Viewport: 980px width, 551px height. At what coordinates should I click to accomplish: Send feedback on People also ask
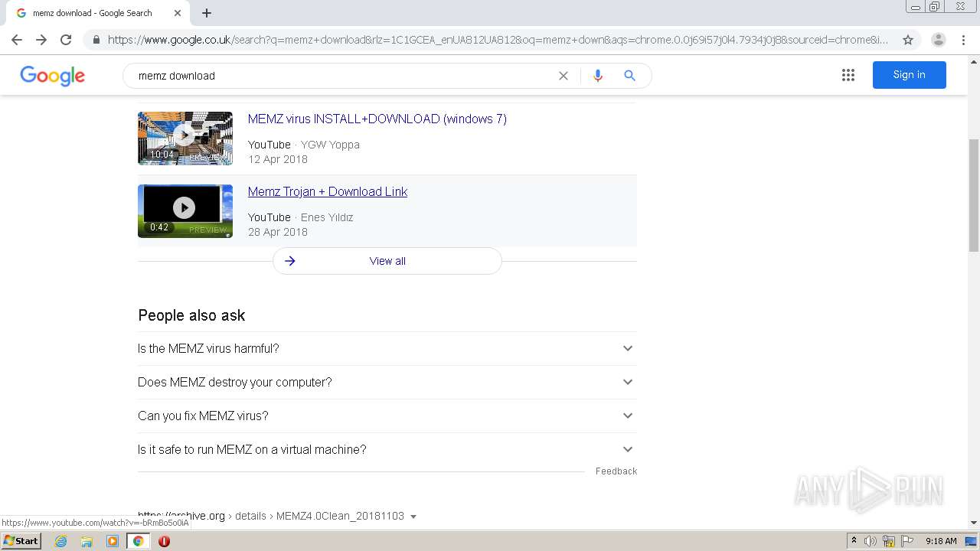click(x=616, y=471)
